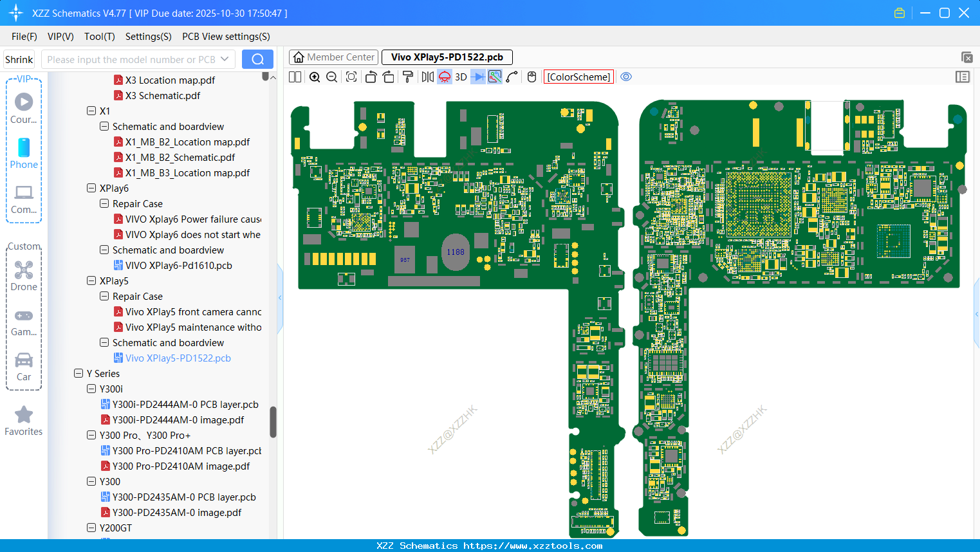The image size is (980, 552).
Task: Click the blue search button
Action: click(257, 59)
